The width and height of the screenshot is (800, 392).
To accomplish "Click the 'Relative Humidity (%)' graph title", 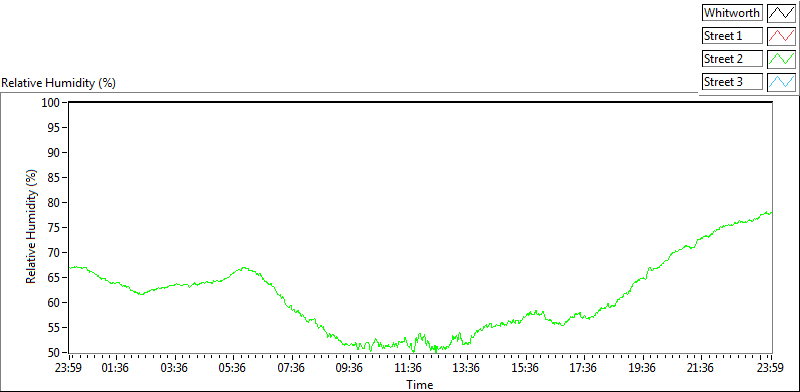I will coord(59,83).
